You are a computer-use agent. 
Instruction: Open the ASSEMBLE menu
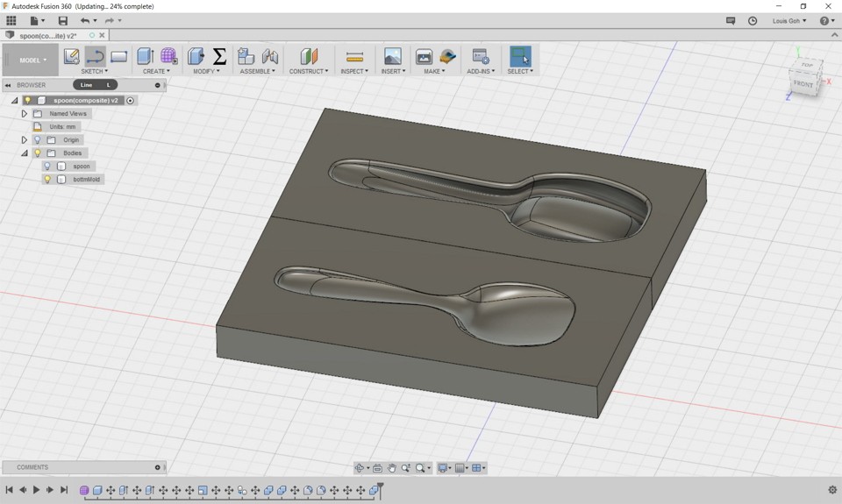coord(257,71)
